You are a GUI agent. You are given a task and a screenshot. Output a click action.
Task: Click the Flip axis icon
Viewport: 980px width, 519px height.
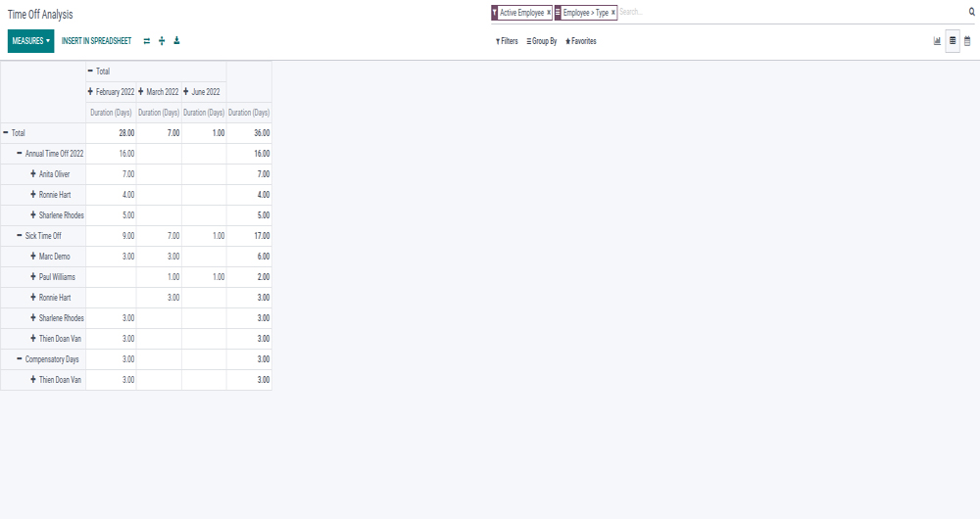tap(147, 41)
